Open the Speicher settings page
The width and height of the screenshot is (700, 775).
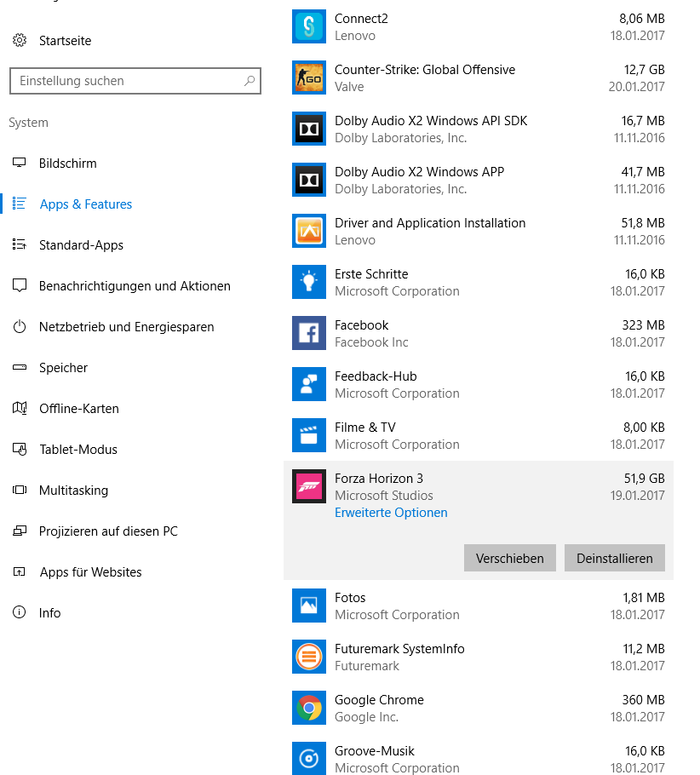(63, 368)
